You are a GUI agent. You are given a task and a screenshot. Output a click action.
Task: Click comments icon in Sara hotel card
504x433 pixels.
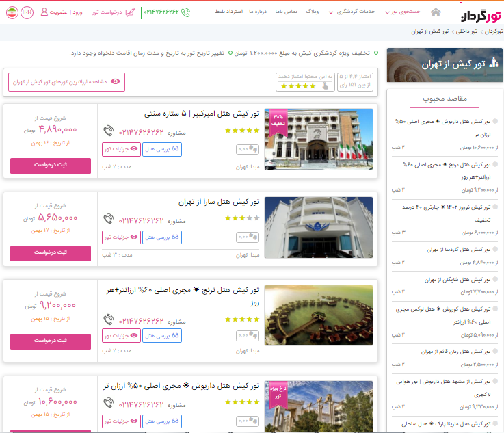tap(248, 237)
